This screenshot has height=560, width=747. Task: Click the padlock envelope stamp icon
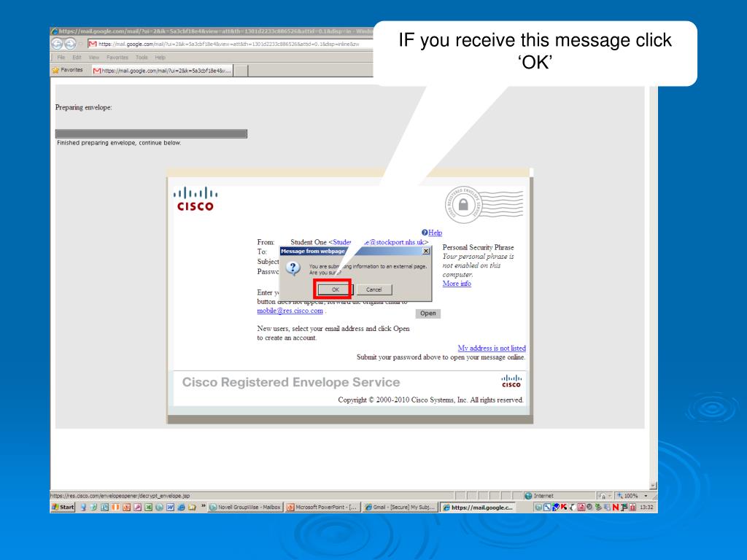coord(463,205)
